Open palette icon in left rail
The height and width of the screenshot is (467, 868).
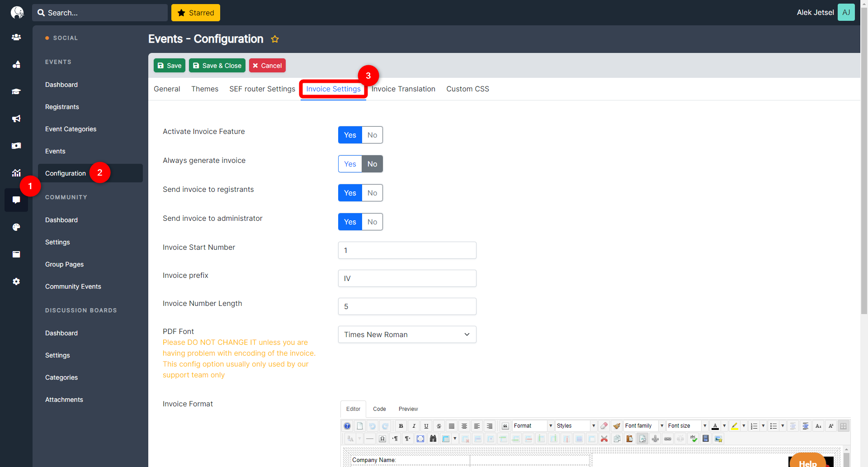(x=16, y=227)
